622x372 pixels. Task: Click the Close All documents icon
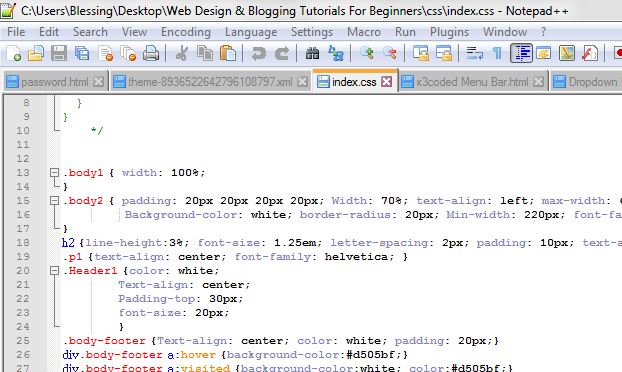coord(128,53)
